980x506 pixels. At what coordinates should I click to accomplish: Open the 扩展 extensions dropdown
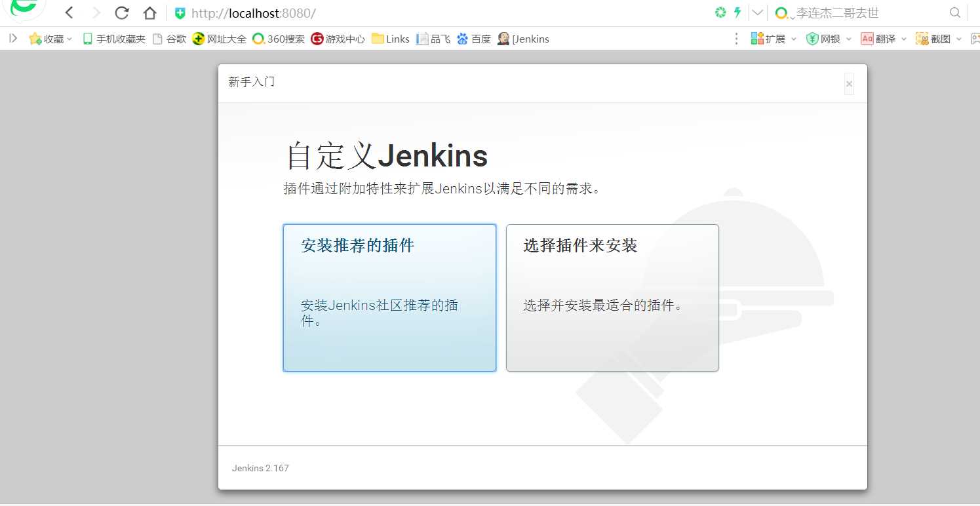tap(774, 39)
